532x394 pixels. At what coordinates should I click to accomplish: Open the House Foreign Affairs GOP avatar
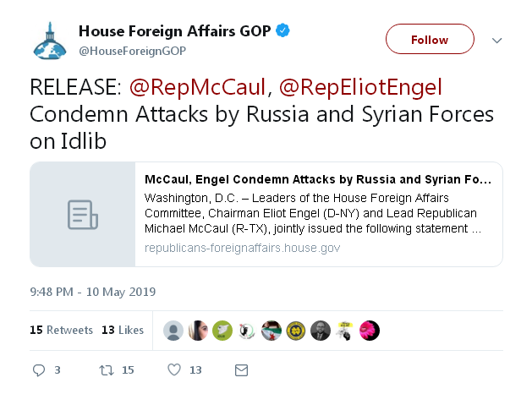pyautogui.click(x=50, y=41)
